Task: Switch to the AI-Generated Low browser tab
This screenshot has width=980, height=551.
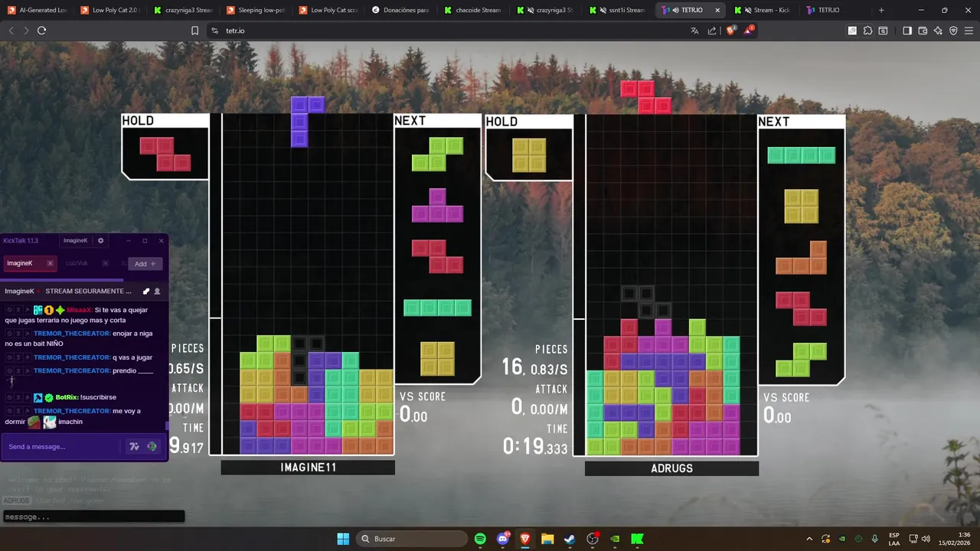Action: pos(38,10)
